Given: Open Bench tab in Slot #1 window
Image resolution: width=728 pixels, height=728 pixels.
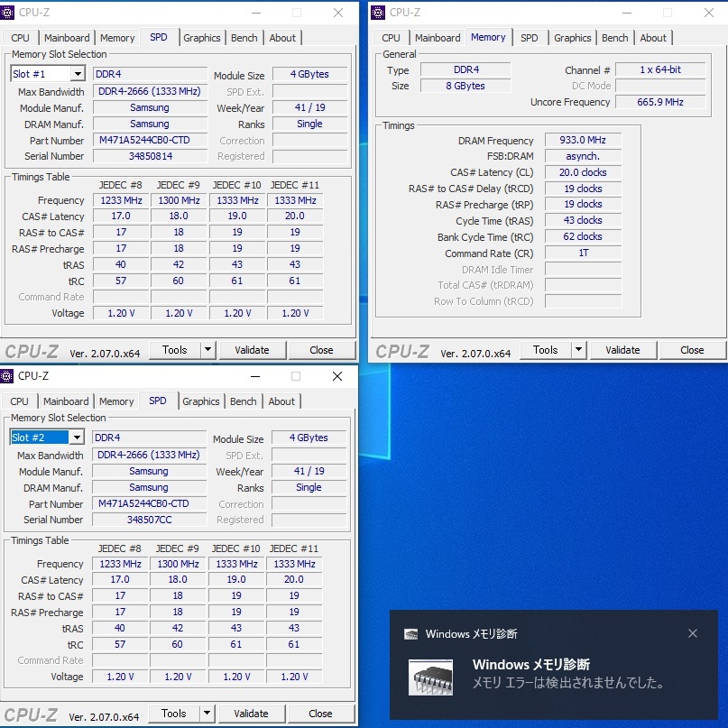Looking at the screenshot, I should (x=244, y=38).
